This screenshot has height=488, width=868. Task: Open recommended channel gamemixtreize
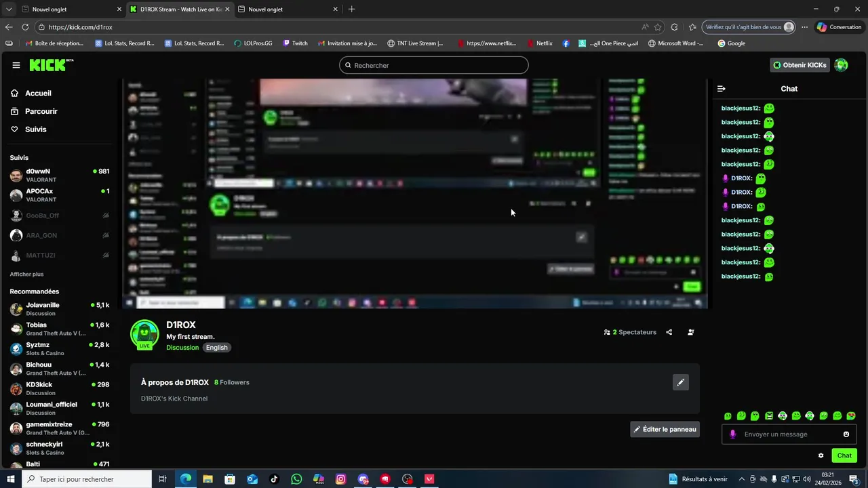pos(60,428)
